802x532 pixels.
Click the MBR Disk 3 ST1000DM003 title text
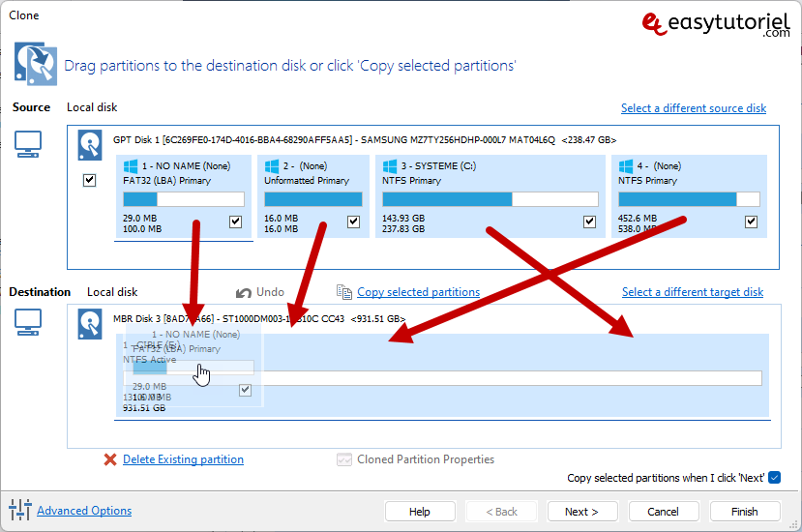(259, 318)
